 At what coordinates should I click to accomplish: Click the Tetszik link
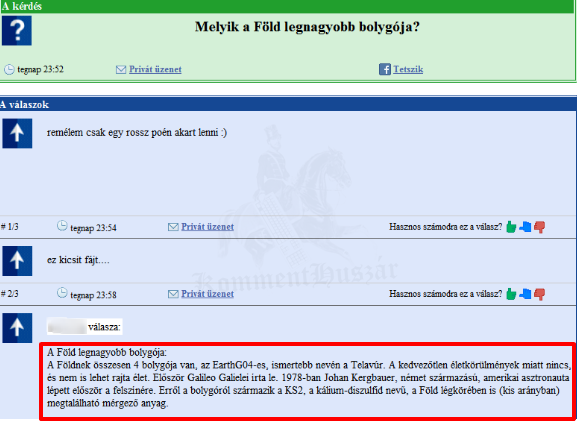[x=408, y=69]
